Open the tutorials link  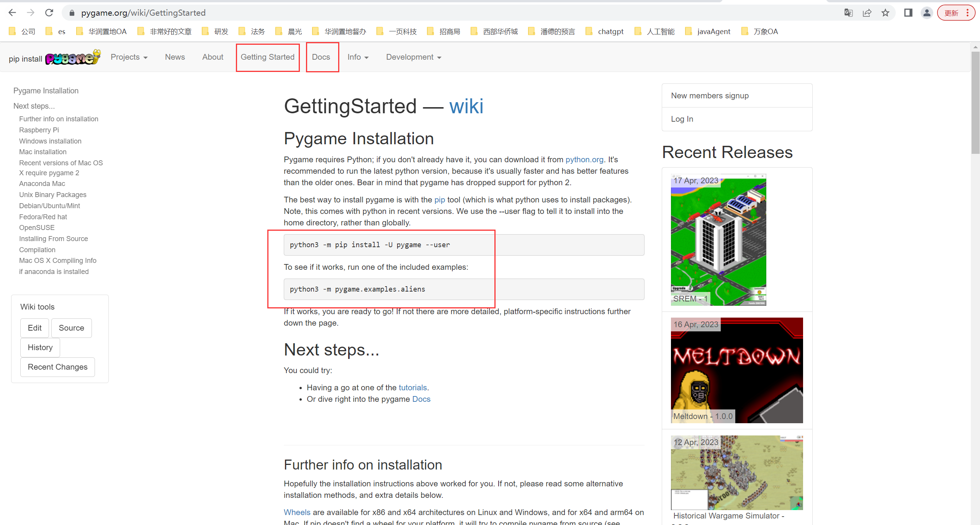coord(413,388)
